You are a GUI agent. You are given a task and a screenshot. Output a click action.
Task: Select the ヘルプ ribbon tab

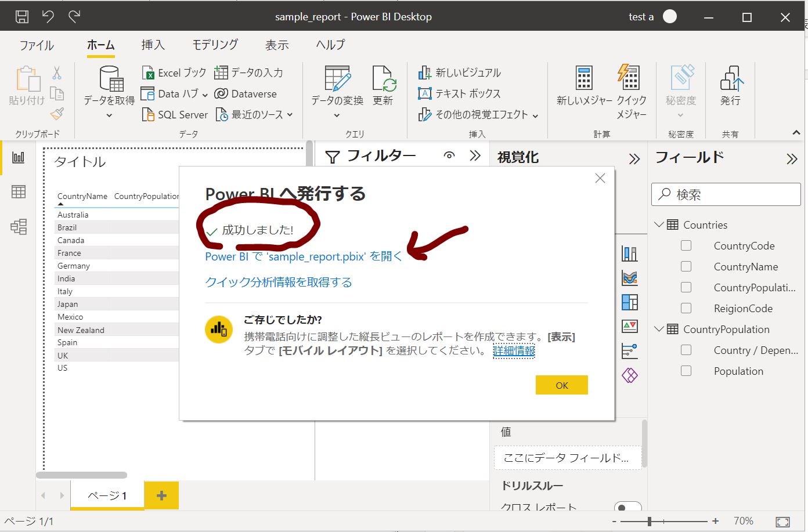[x=331, y=45]
